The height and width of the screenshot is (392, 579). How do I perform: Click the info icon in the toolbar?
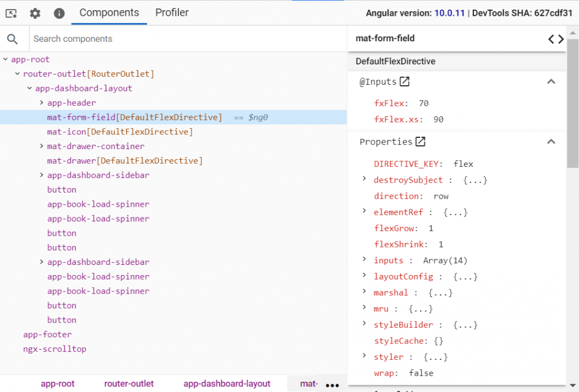(x=59, y=12)
